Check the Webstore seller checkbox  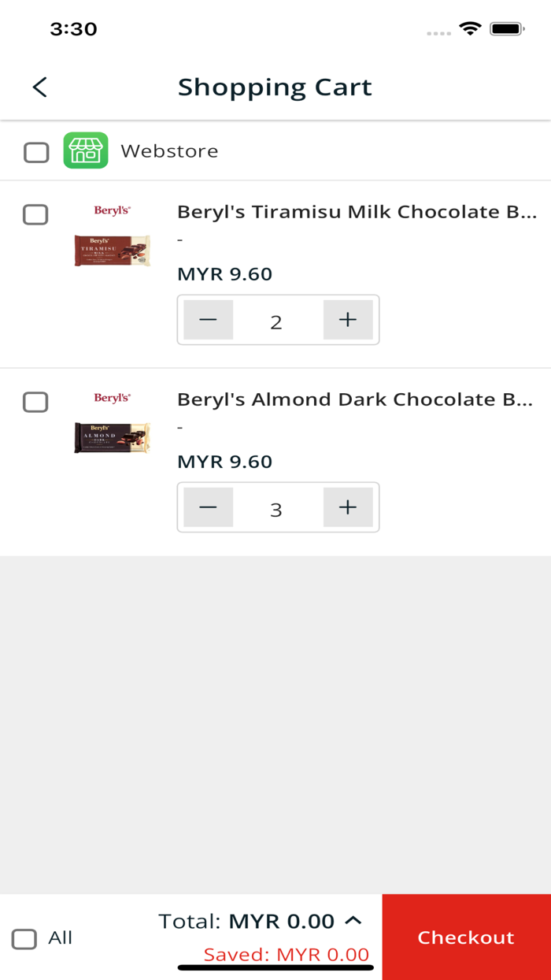click(x=36, y=152)
